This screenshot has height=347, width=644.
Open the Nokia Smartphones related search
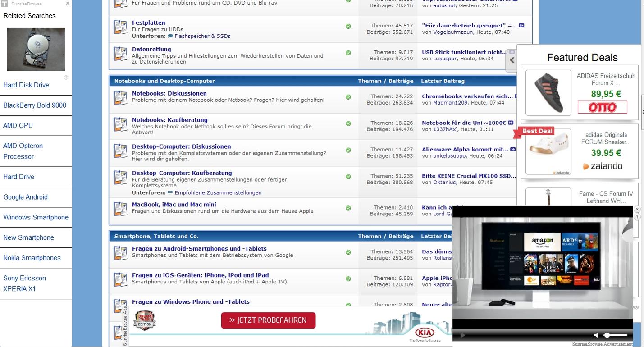tap(32, 258)
